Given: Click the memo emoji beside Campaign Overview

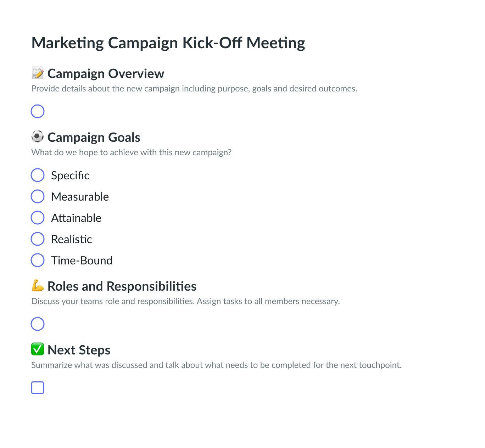Looking at the screenshot, I should point(38,73).
